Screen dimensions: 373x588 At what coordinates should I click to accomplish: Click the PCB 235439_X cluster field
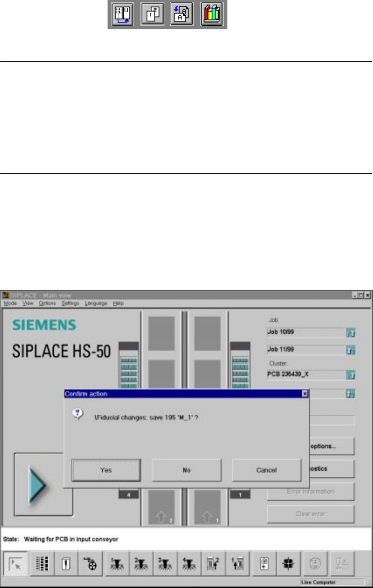click(x=306, y=375)
